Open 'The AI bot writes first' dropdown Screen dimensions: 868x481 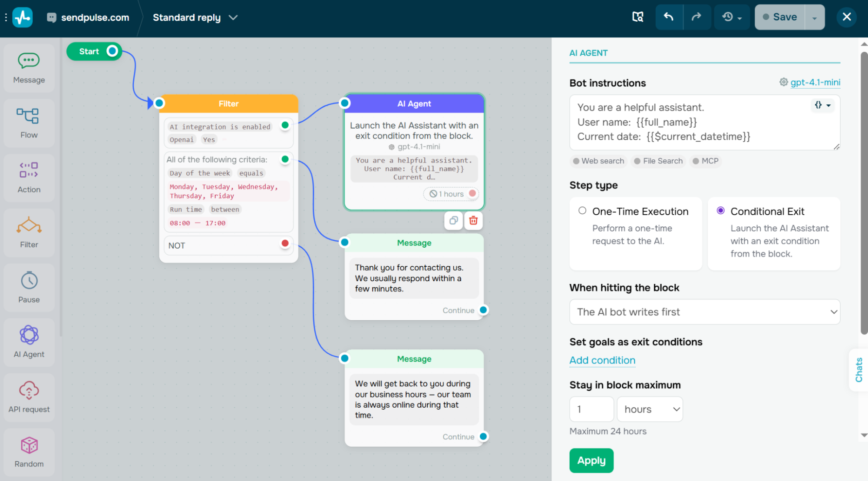tap(705, 312)
